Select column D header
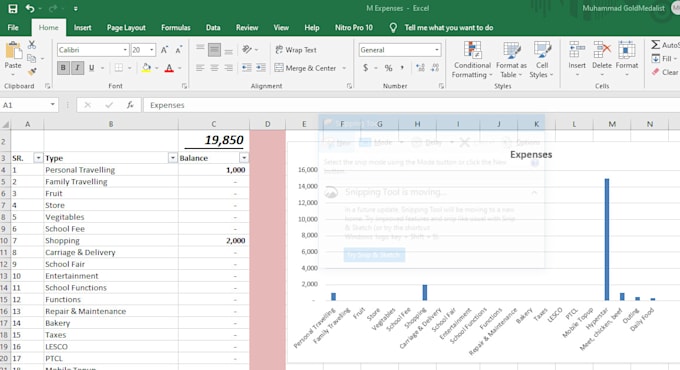The height and width of the screenshot is (370, 680). tap(268, 124)
